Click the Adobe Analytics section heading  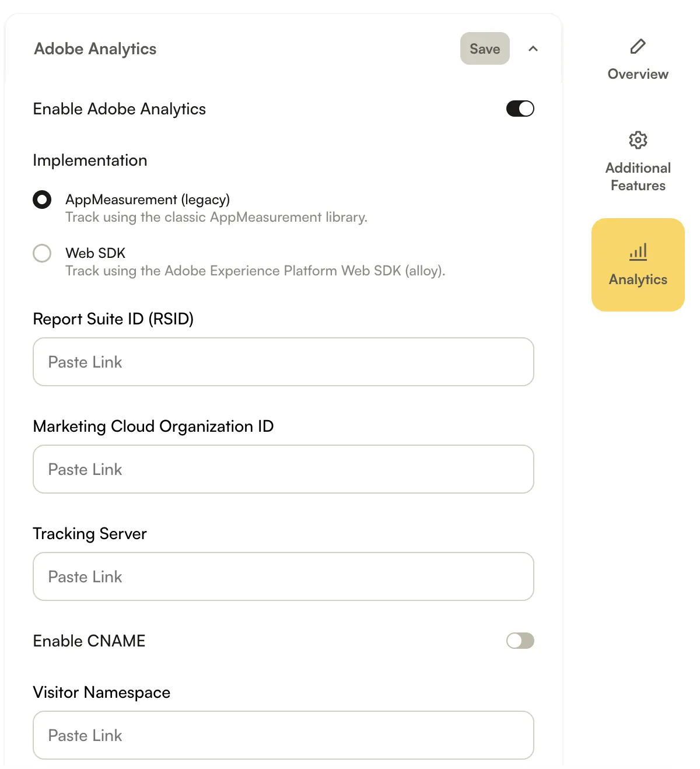pos(95,49)
